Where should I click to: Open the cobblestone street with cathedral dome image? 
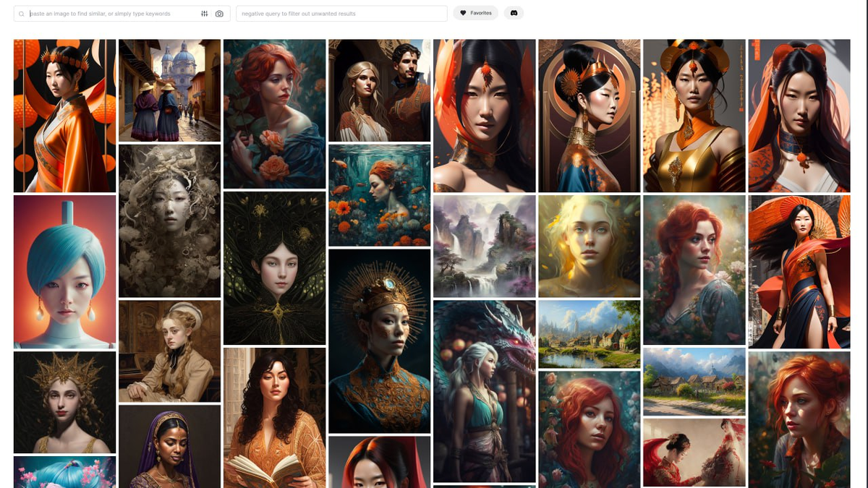(x=169, y=90)
